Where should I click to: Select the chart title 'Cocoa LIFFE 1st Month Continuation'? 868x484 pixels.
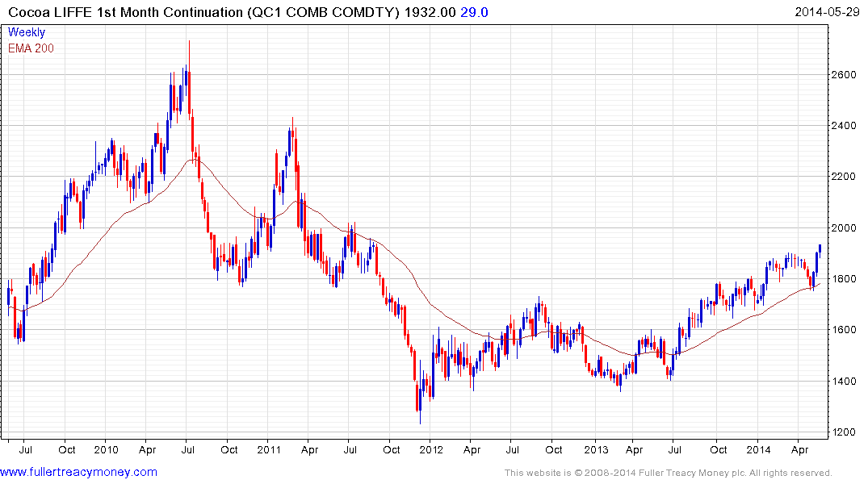tap(126, 12)
